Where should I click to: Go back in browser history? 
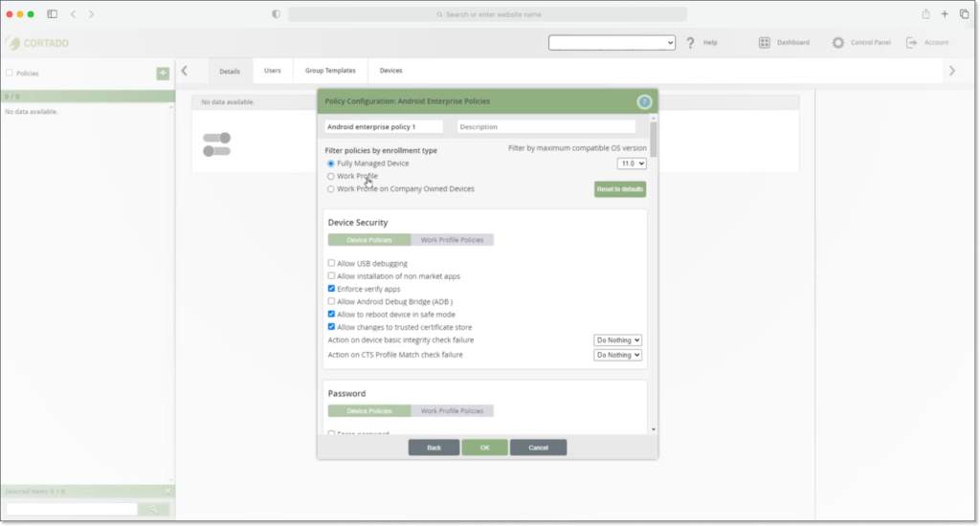[73, 13]
